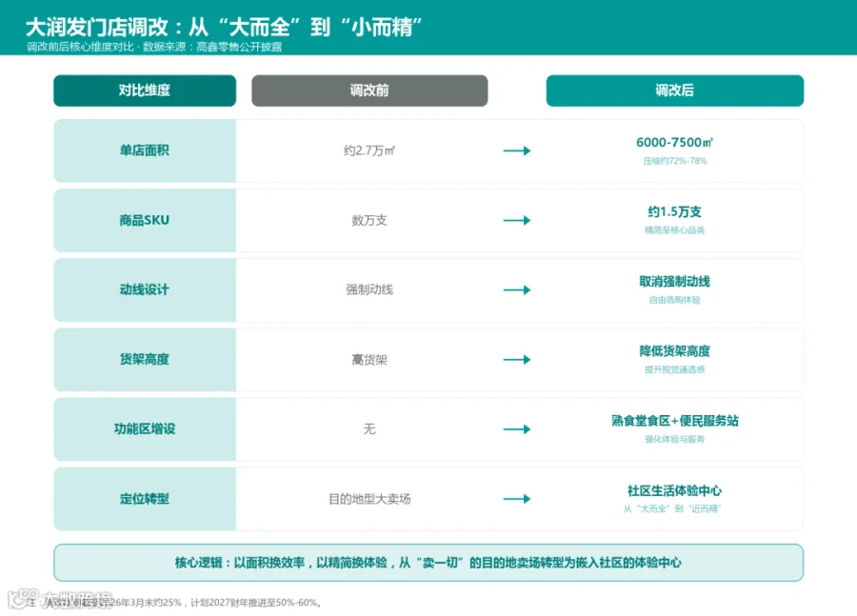
Task: Click the note 提升视觉通透感
Action: click(674, 369)
